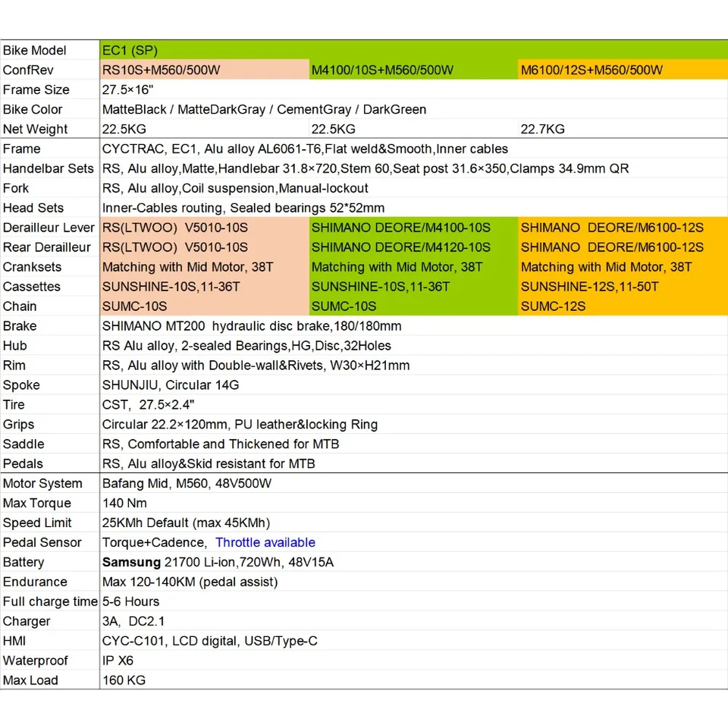The height and width of the screenshot is (728, 728).
Task: Select the 'EC1 (SP)' bike model cell
Action: [414, 50]
